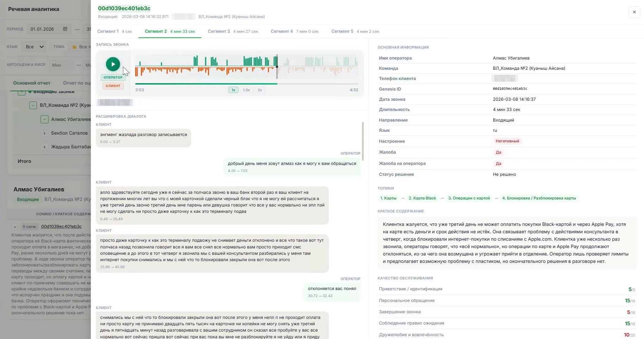Select topic Блокировка / Разблокировка карты

tap(539, 198)
